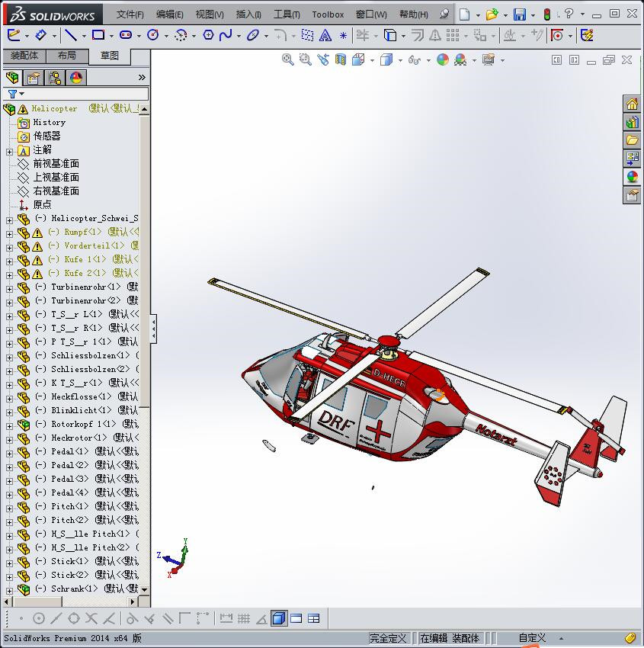Expand the 注解 annotations folder

9,152
